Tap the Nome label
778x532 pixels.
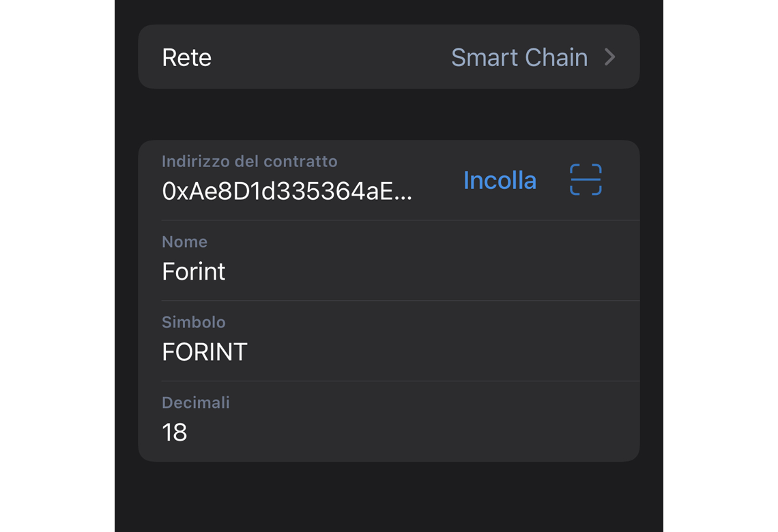[x=184, y=241]
